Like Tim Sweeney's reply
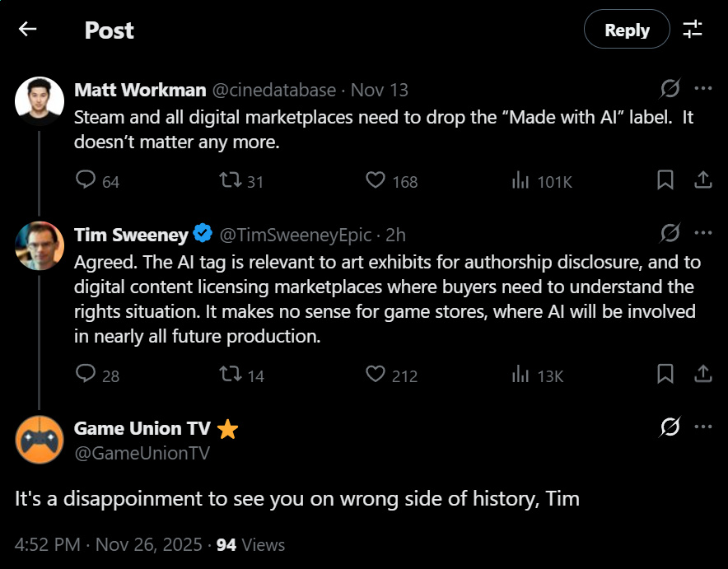The image size is (728, 569). pos(376,375)
